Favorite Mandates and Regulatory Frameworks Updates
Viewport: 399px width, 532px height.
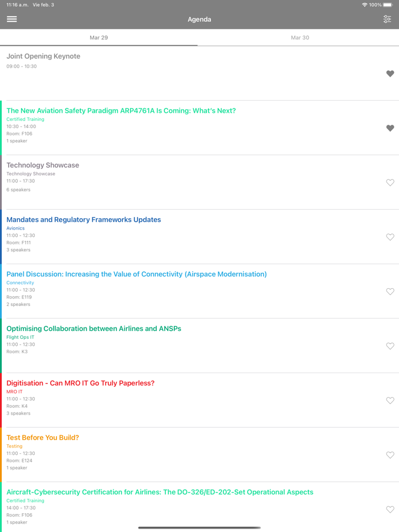click(390, 237)
